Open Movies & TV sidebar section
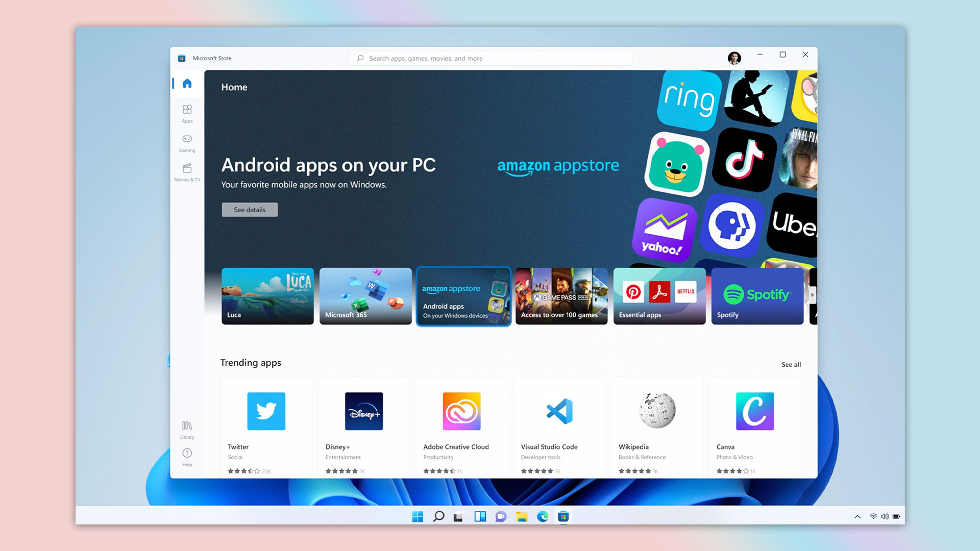980x551 pixels. click(187, 172)
